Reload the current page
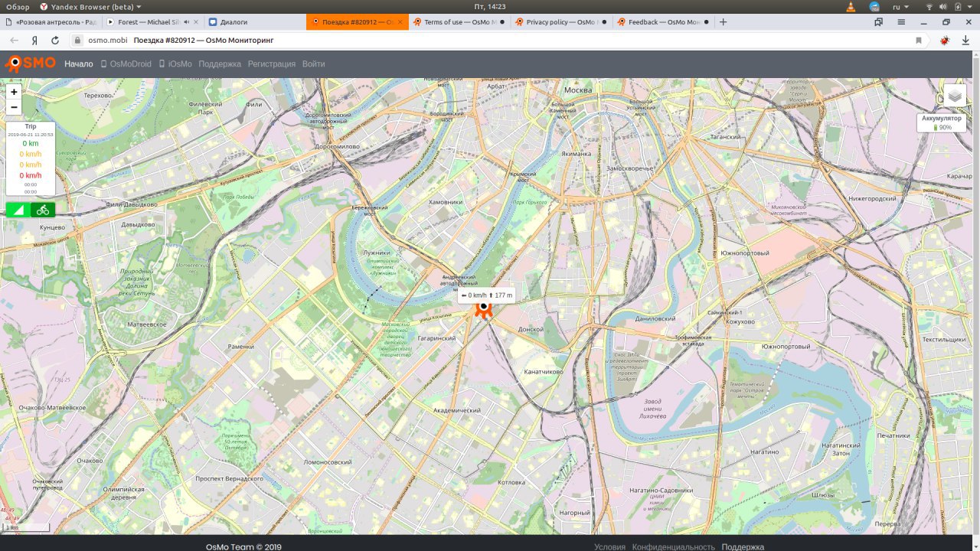 (x=55, y=40)
